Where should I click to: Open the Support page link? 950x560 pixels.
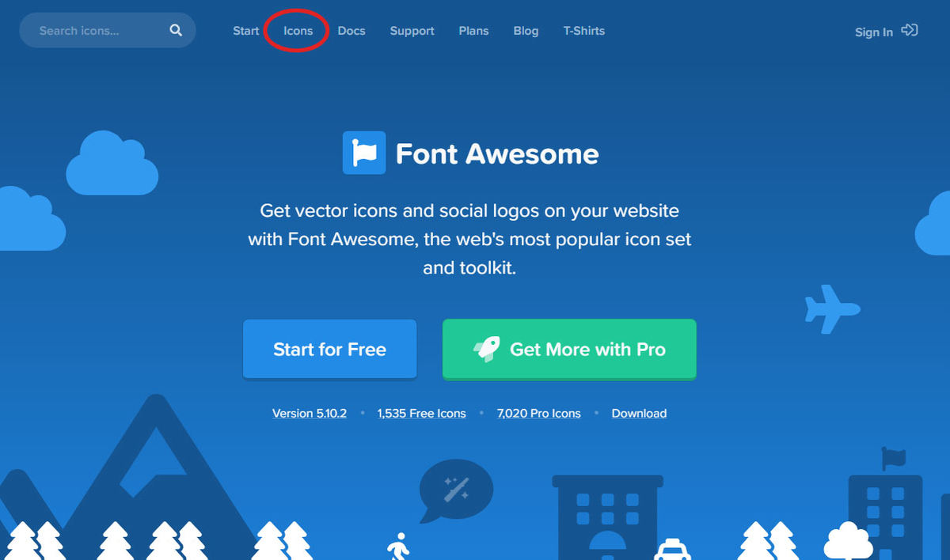tap(412, 31)
